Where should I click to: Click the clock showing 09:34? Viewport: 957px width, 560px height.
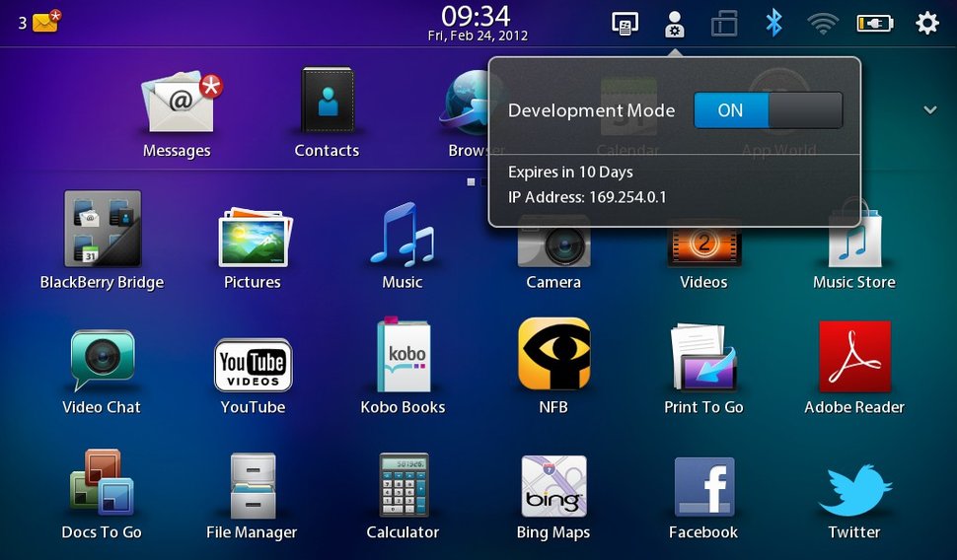pos(477,15)
